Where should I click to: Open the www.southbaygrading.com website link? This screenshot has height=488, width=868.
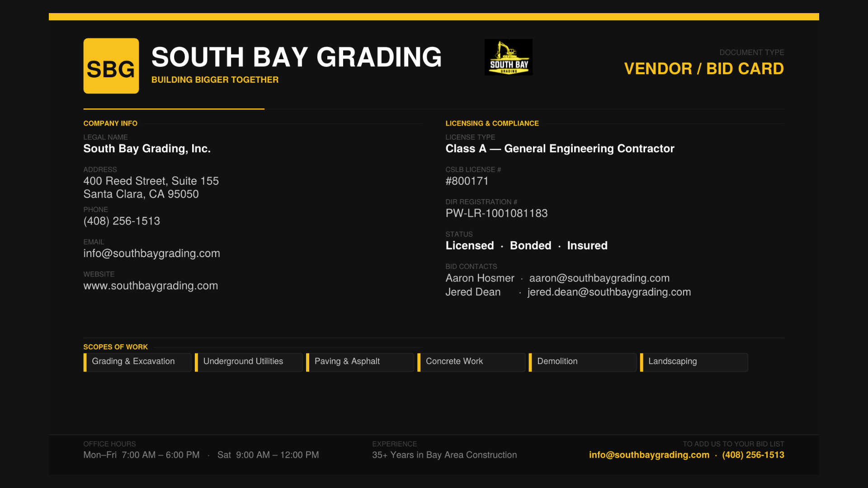click(151, 286)
